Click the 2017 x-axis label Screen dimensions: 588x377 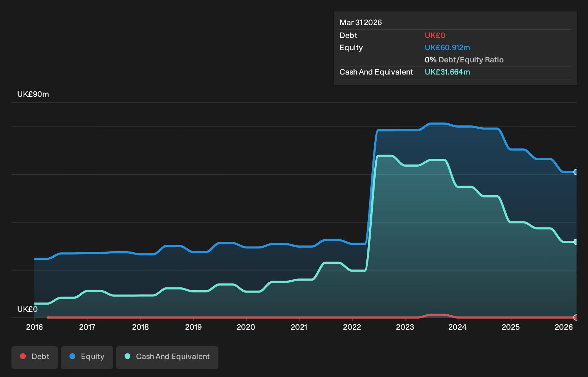(87, 327)
